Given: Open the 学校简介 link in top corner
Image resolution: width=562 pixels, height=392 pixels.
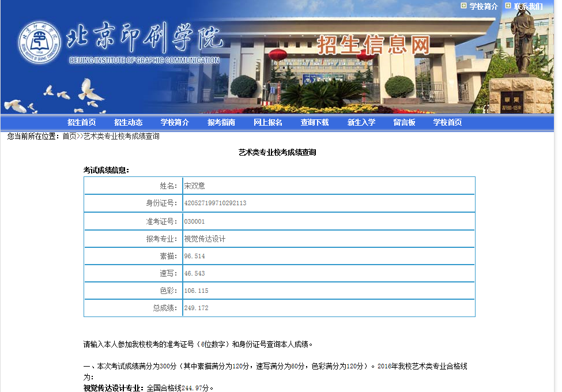Looking at the screenshot, I should [x=484, y=6].
